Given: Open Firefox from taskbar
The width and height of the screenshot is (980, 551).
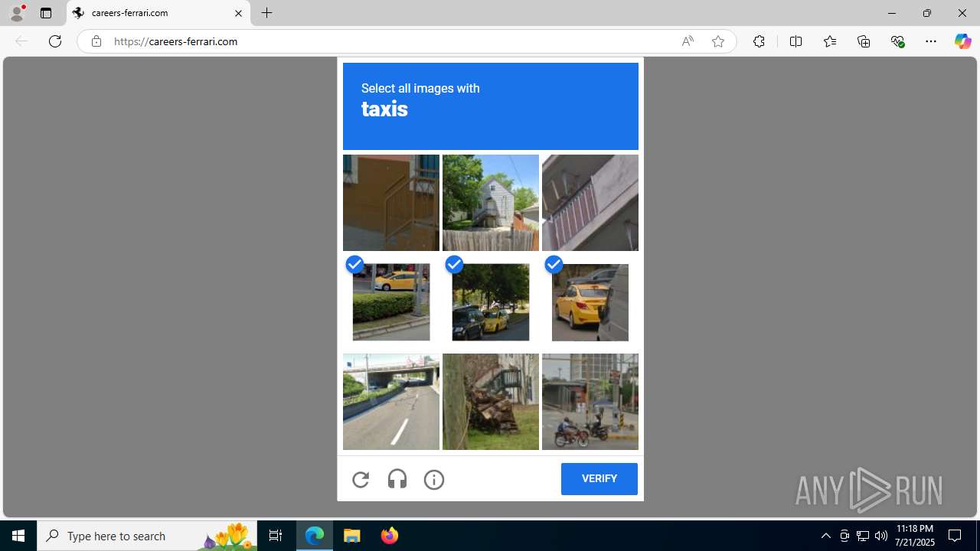Looking at the screenshot, I should click(x=389, y=536).
